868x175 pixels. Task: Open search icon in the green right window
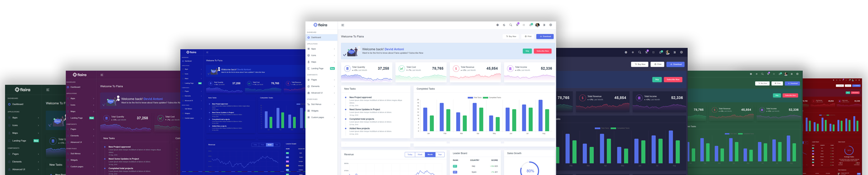click(763, 74)
